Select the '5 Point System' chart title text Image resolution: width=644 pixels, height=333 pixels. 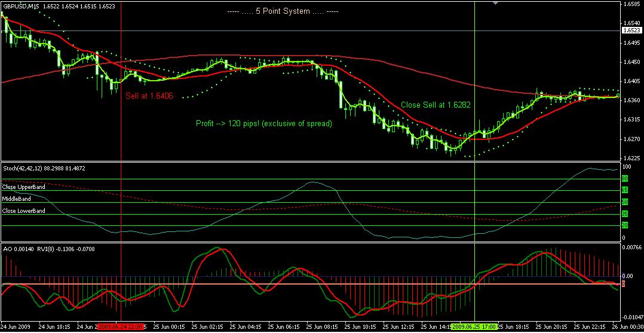coord(283,11)
